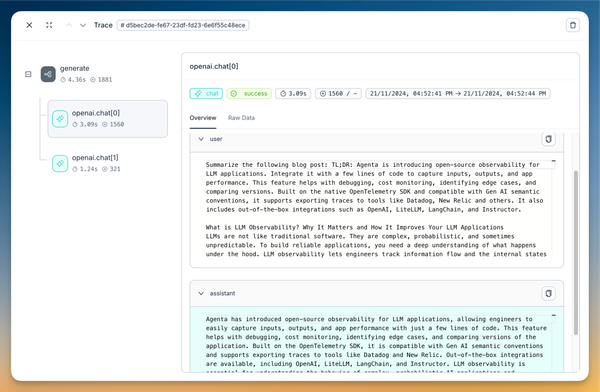
Task: Click the 4.36s duration under generate
Action: pyautogui.click(x=73, y=80)
